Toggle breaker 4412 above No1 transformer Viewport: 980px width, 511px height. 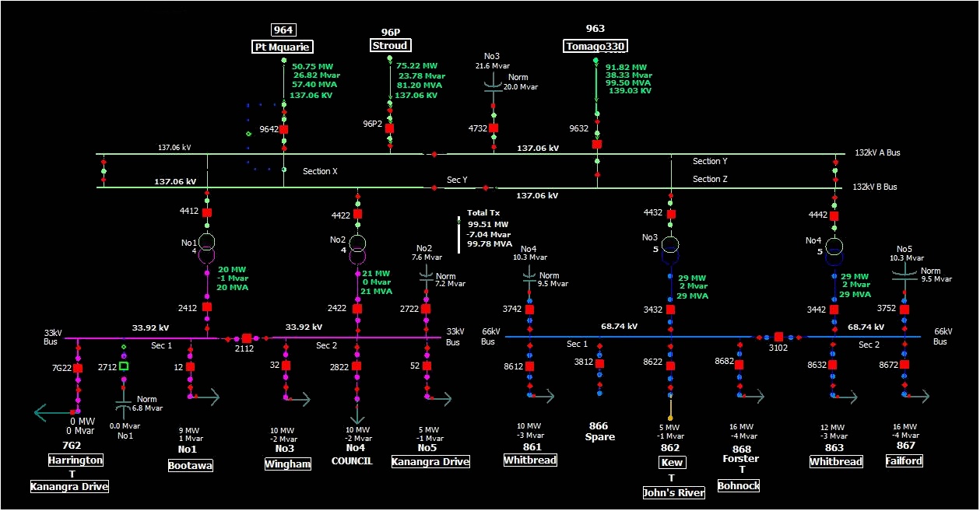(207, 212)
